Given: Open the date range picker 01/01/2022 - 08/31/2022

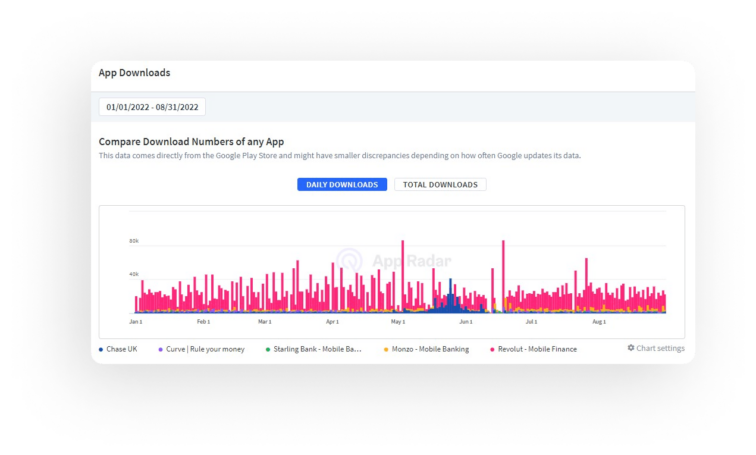Looking at the screenshot, I should [x=152, y=107].
